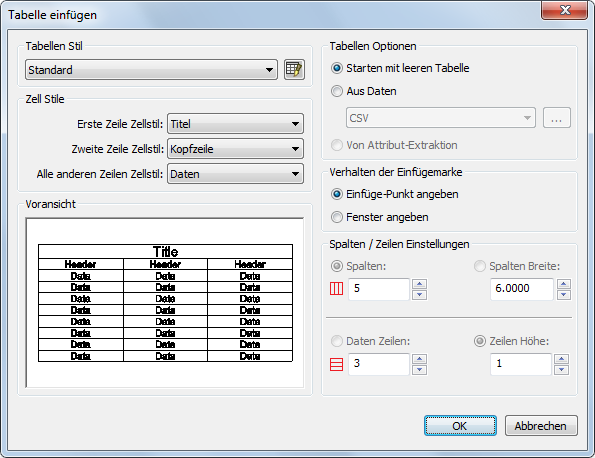Click the red rows icon
The height and width of the screenshot is (458, 595).
pos(336,364)
